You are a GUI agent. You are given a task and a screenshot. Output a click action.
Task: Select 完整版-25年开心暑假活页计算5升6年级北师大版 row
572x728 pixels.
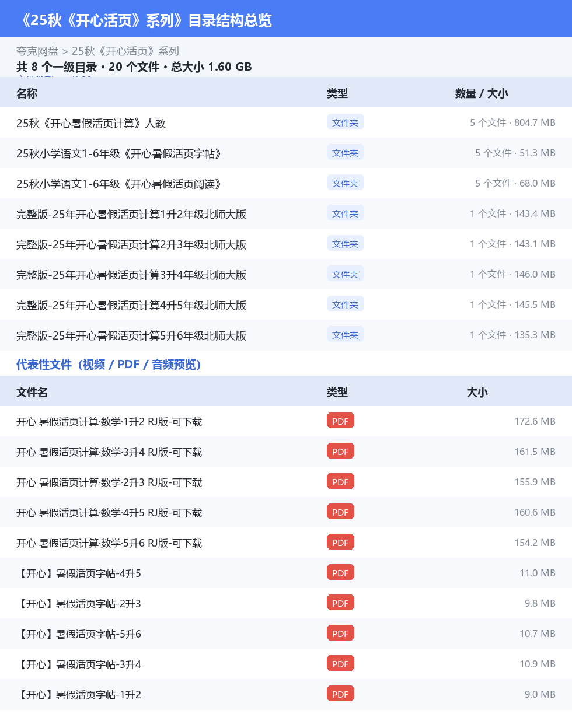[x=286, y=335]
